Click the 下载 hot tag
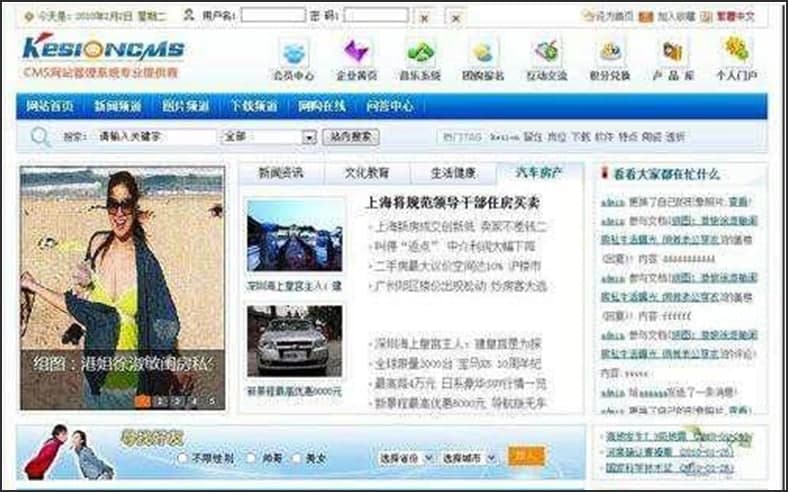 point(581,137)
